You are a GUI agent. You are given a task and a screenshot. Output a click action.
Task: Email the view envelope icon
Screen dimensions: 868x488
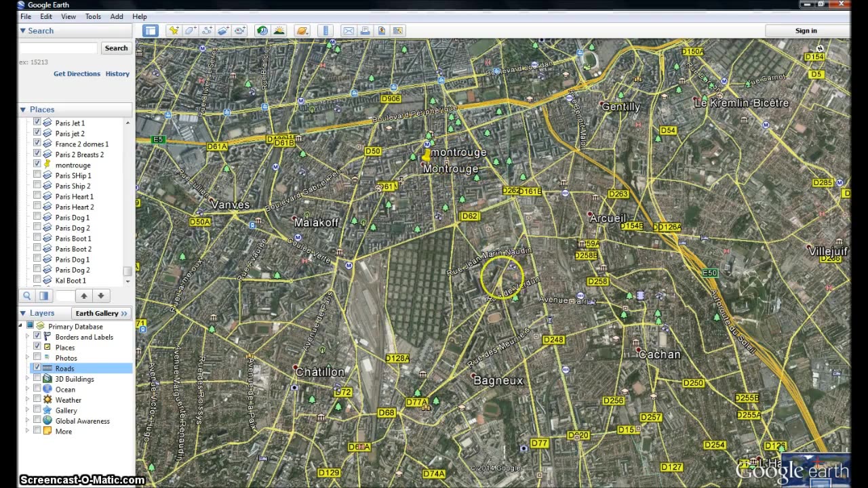click(349, 30)
